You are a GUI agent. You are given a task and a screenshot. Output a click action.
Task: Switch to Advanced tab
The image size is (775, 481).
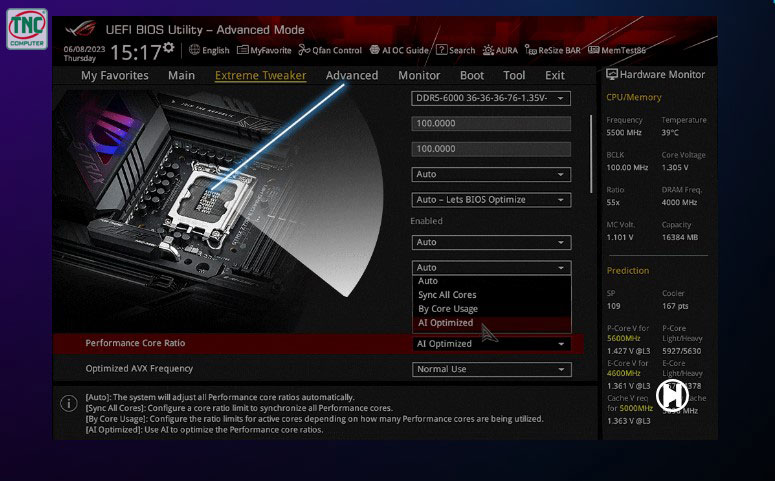352,76
